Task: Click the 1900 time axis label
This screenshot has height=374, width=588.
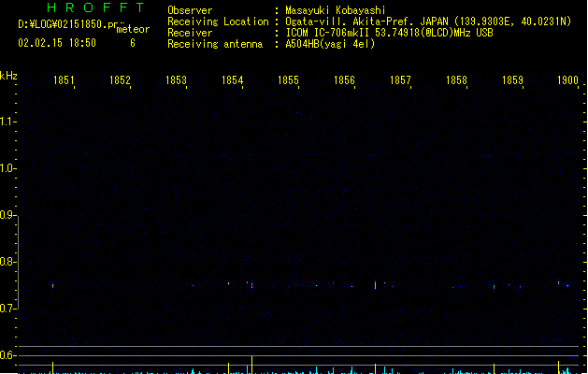Action: point(567,79)
